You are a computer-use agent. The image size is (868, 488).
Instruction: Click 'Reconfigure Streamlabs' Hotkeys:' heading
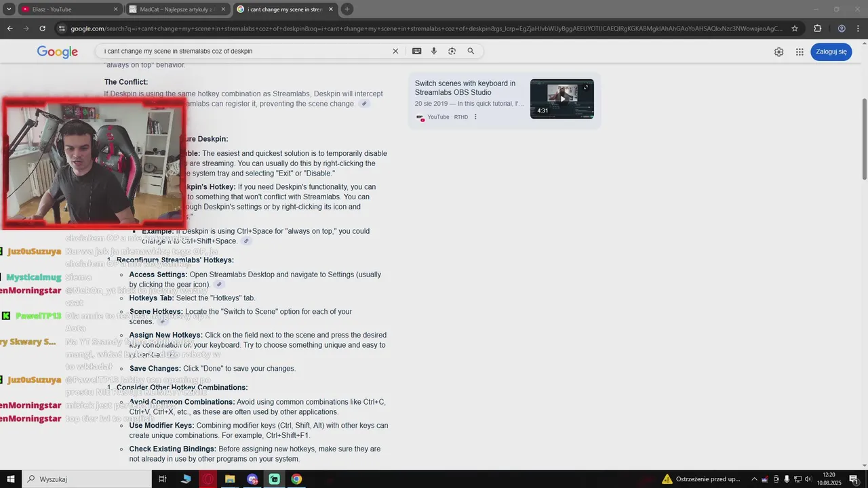click(x=175, y=260)
